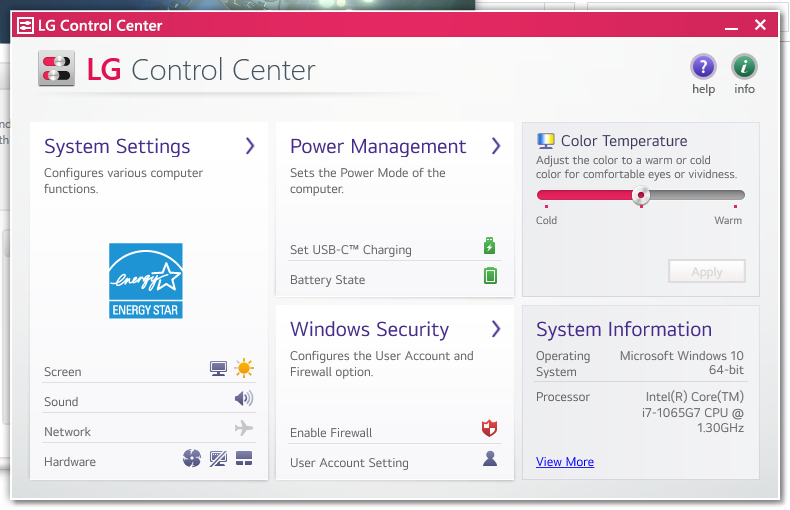Click the Color Temperature slider handle

coord(642,196)
